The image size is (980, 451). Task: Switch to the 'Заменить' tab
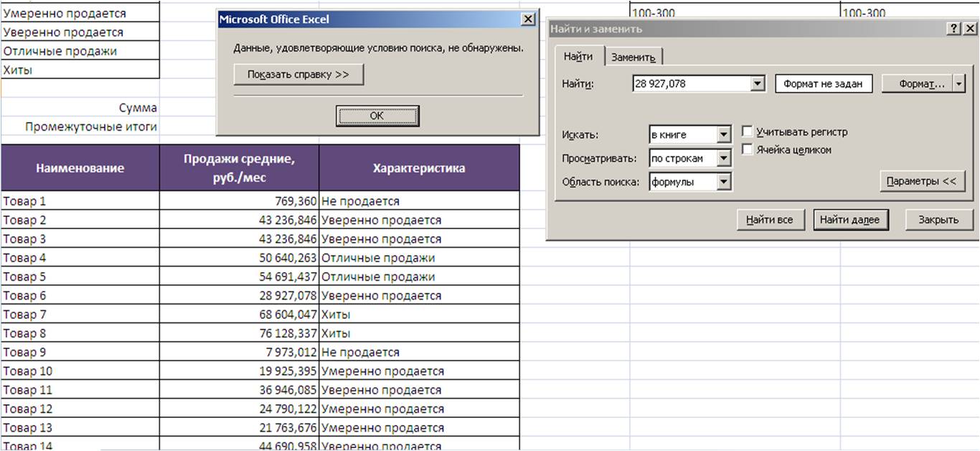click(633, 57)
